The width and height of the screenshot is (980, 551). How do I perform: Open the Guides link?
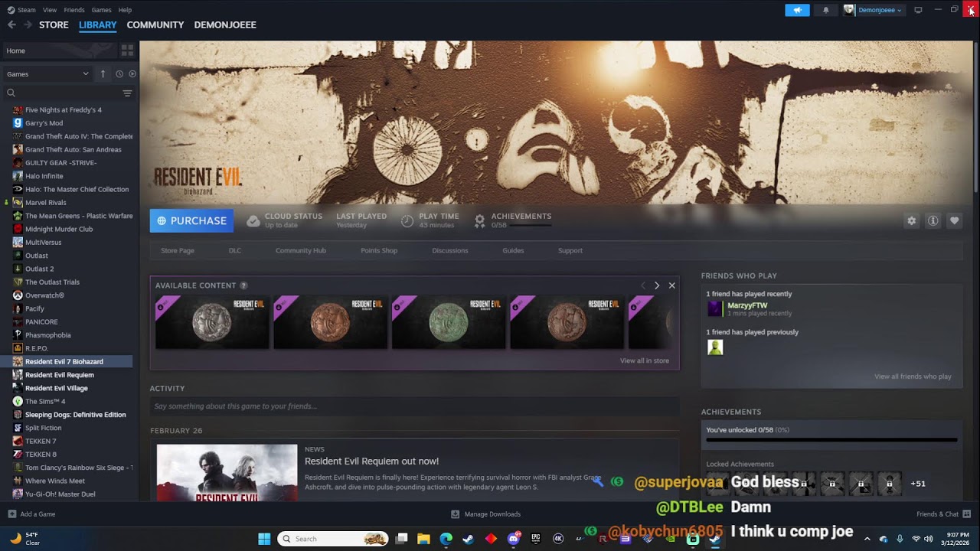coord(513,250)
